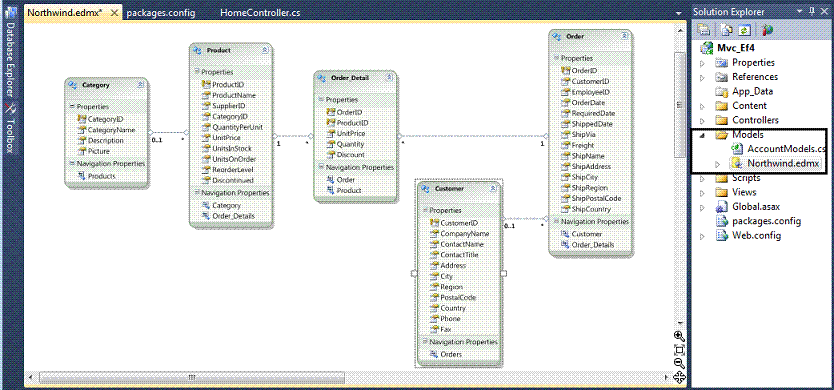Screen dimensions: 834x390
Task: Click Show All Files toolbar icon
Action: [x=727, y=29]
